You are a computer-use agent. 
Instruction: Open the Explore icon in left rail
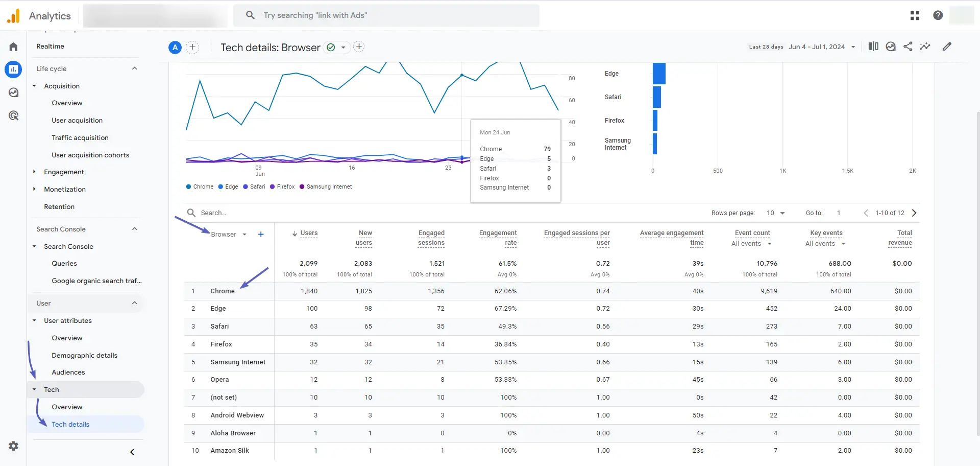tap(13, 92)
